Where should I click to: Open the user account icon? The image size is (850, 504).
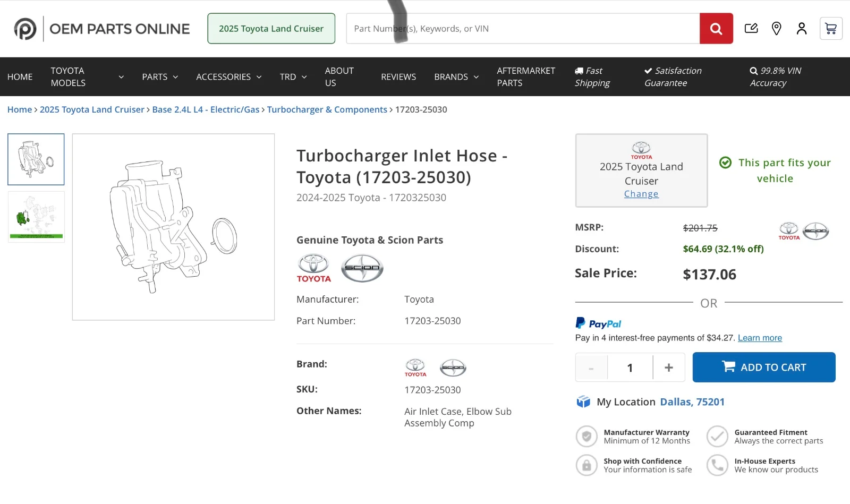pos(802,29)
